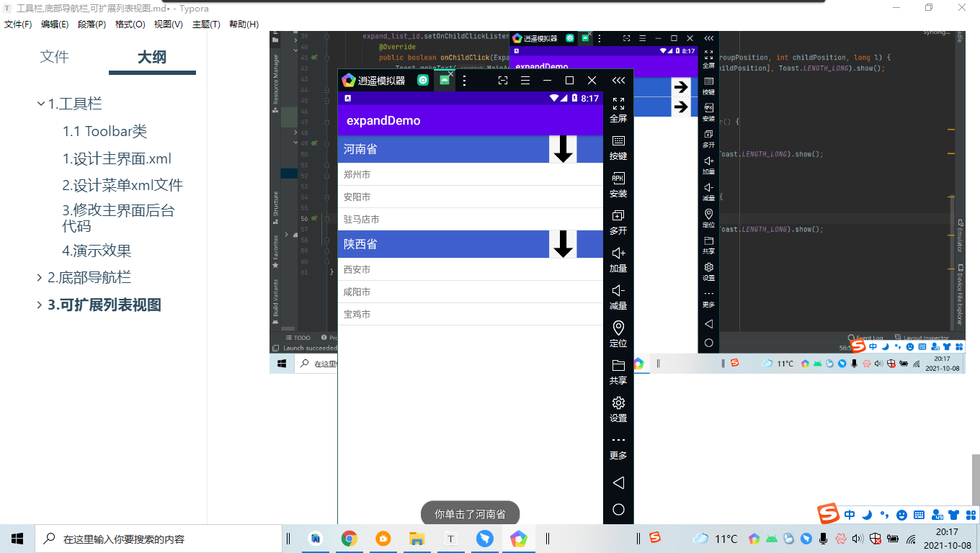The width and height of the screenshot is (980, 553).
Task: Open Typora 编辑(E) menu
Action: coord(55,24)
